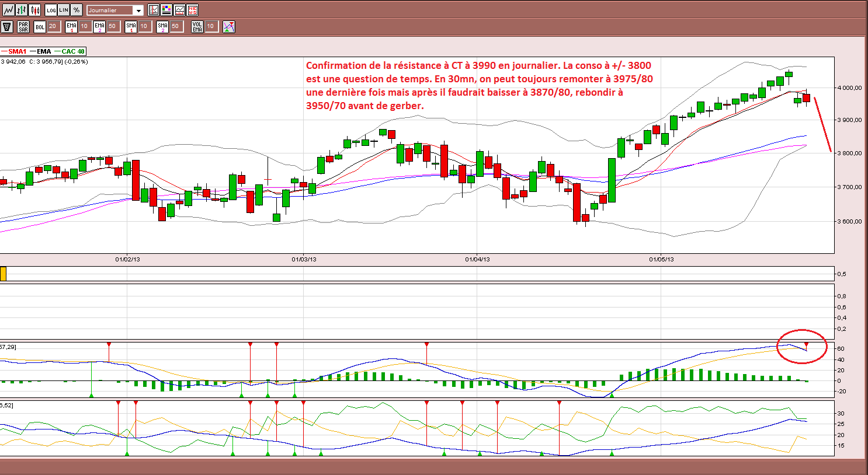Screen dimensions: 868x475
Task: Edit the Bollinger period field 20
Action: pos(53,26)
